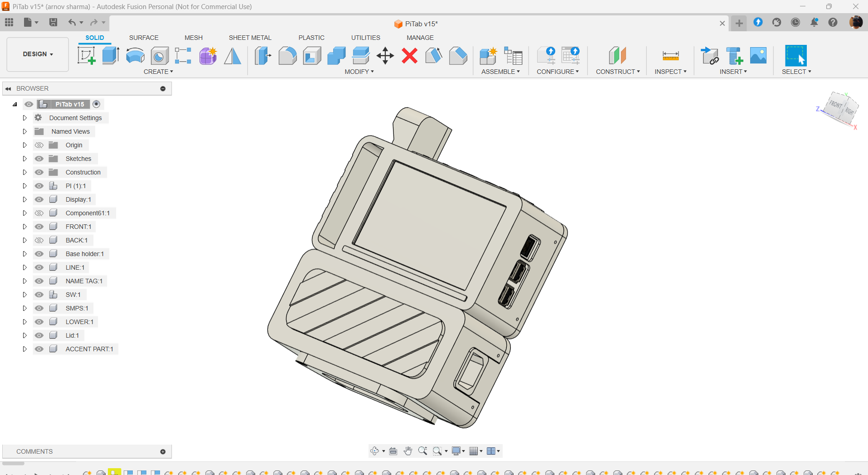The height and width of the screenshot is (475, 868).
Task: Switch to the SURFACE tab
Action: click(144, 38)
